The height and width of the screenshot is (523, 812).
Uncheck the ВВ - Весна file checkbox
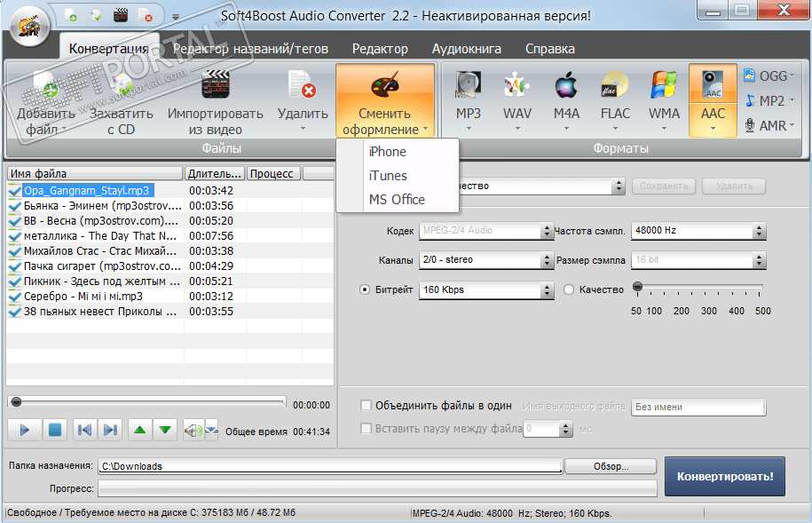[x=15, y=221]
